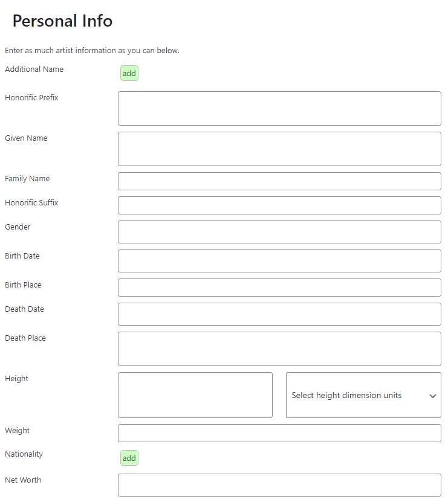Click the artist information instruction text
Image resolution: width=448 pixels, height=502 pixels.
92,51
